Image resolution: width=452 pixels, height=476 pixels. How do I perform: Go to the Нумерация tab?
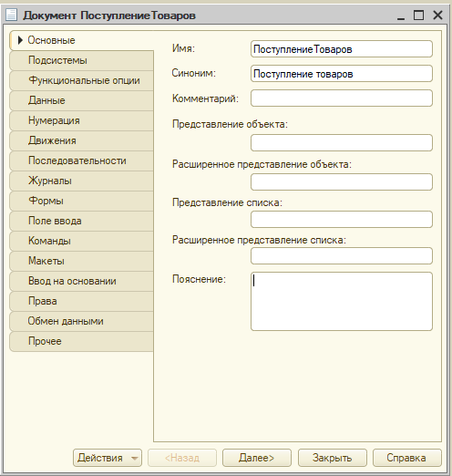click(x=81, y=120)
